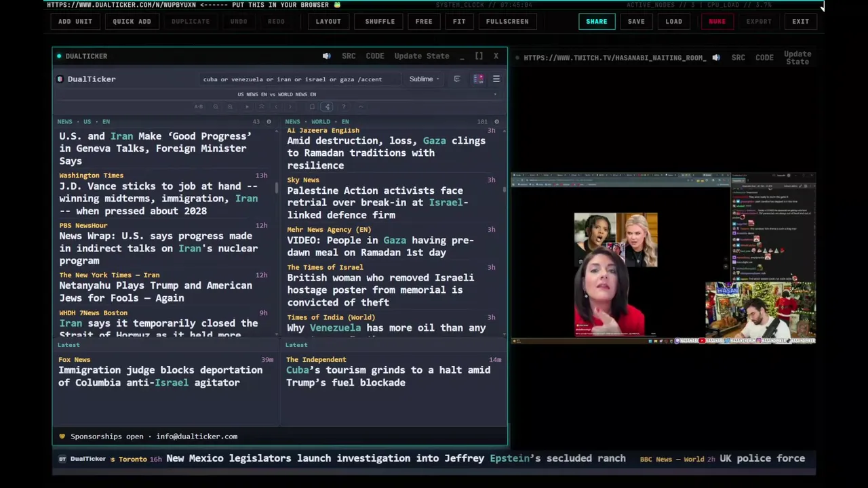The height and width of the screenshot is (488, 868).
Task: Open DualTicker hamburger menu
Action: click(x=496, y=79)
